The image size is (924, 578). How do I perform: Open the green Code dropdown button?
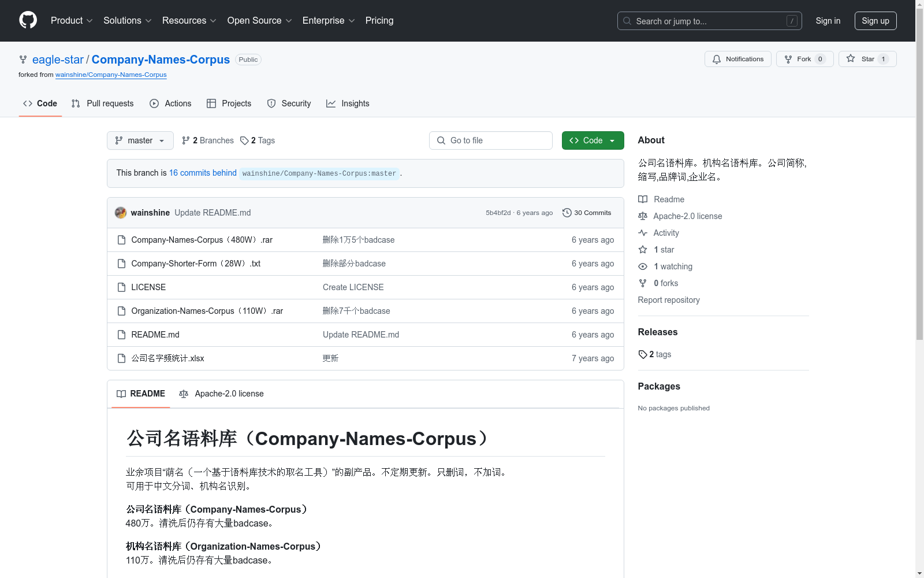[593, 140]
